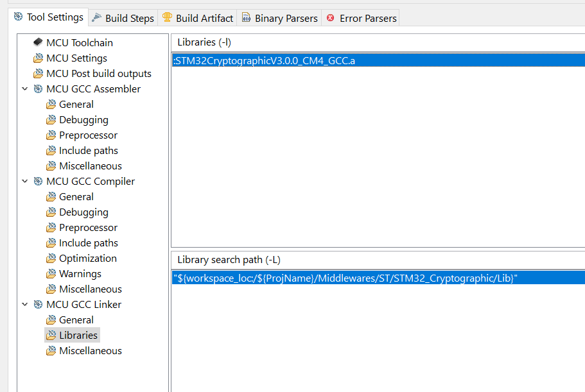The image size is (585, 392).
Task: Click the MCU GCC Assembler gear icon
Action: coord(39,89)
